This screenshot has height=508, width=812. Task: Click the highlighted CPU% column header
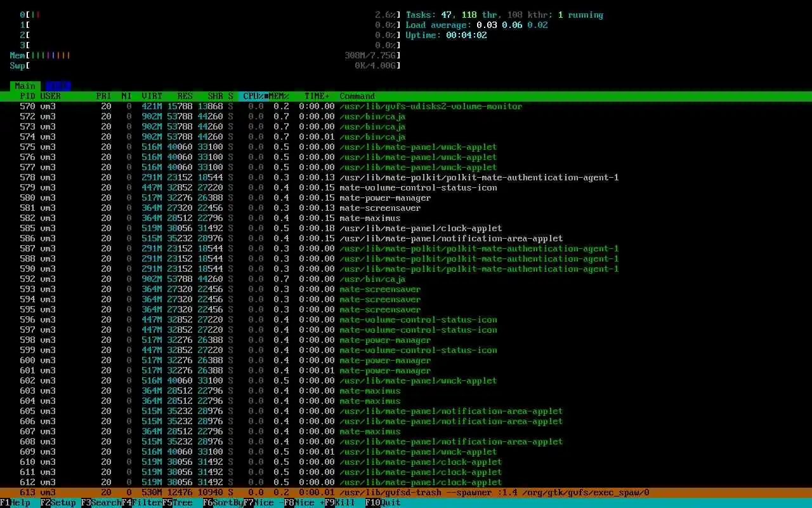click(x=254, y=97)
